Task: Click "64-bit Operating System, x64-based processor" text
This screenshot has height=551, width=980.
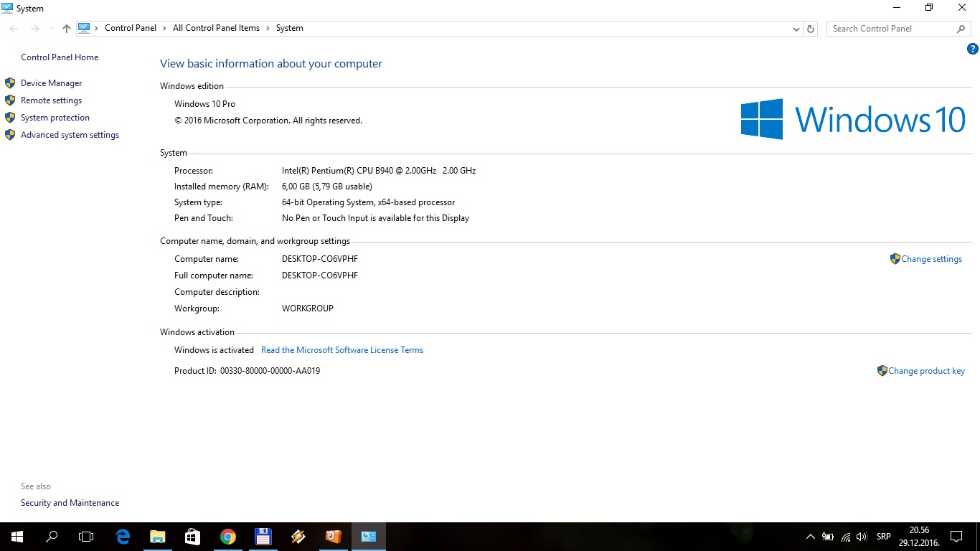Action: click(369, 202)
